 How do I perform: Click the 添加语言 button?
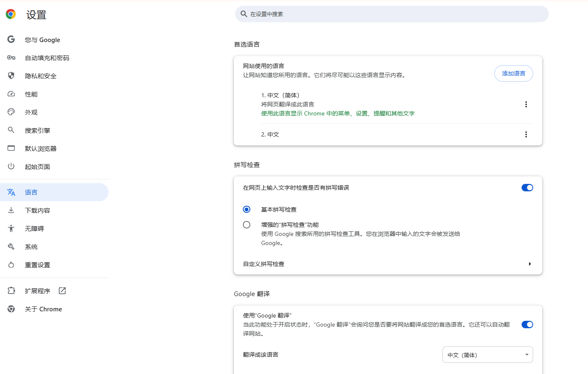[513, 73]
